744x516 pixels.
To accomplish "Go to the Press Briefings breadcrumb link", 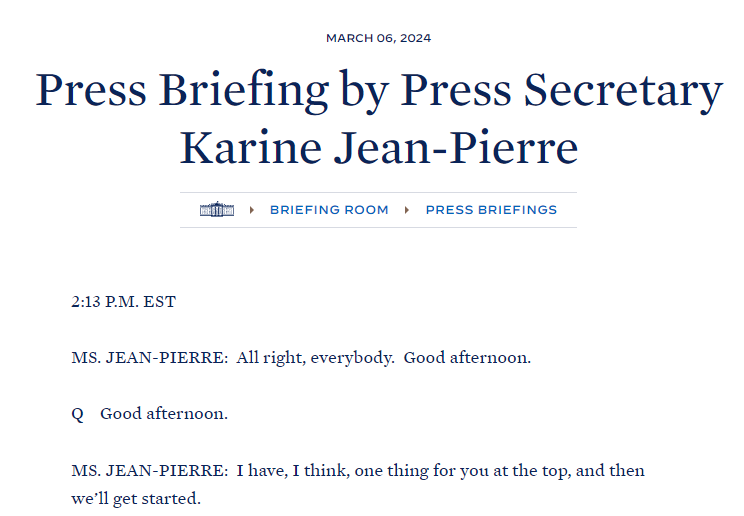I will tap(491, 210).
